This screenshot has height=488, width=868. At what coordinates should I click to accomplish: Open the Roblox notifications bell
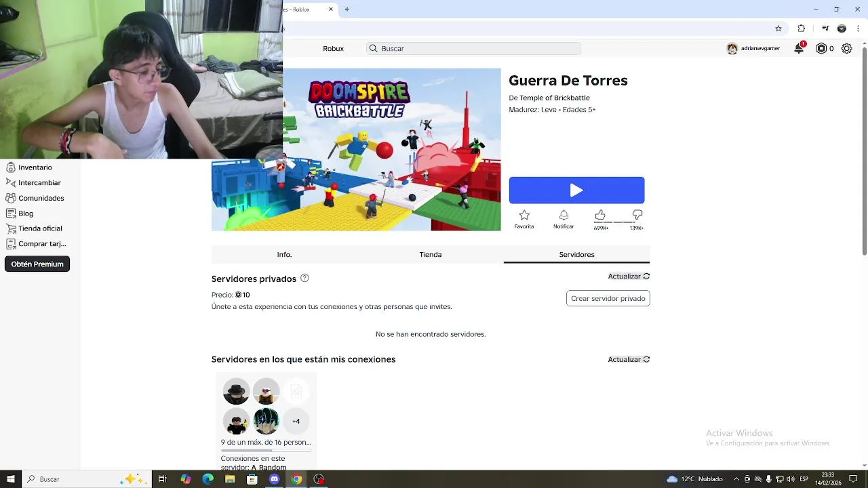tap(800, 48)
